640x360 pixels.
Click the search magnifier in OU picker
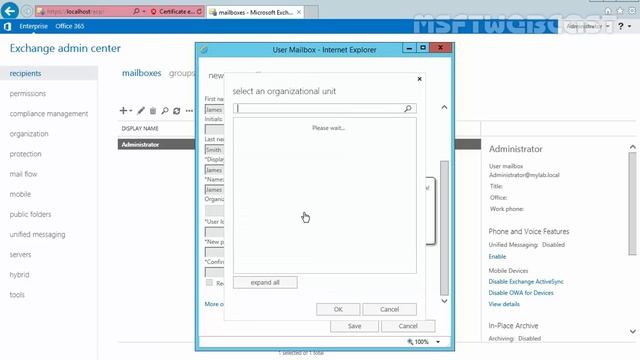coord(408,109)
